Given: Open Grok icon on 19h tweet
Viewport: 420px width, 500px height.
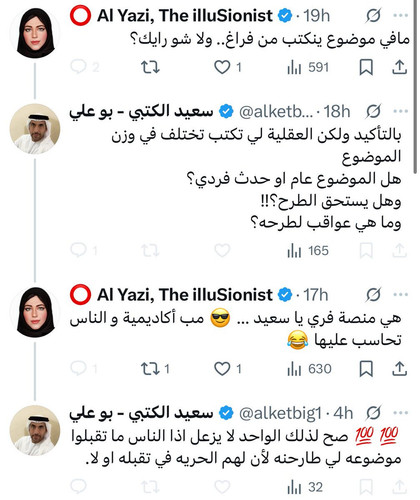Looking at the screenshot, I should click(373, 16).
